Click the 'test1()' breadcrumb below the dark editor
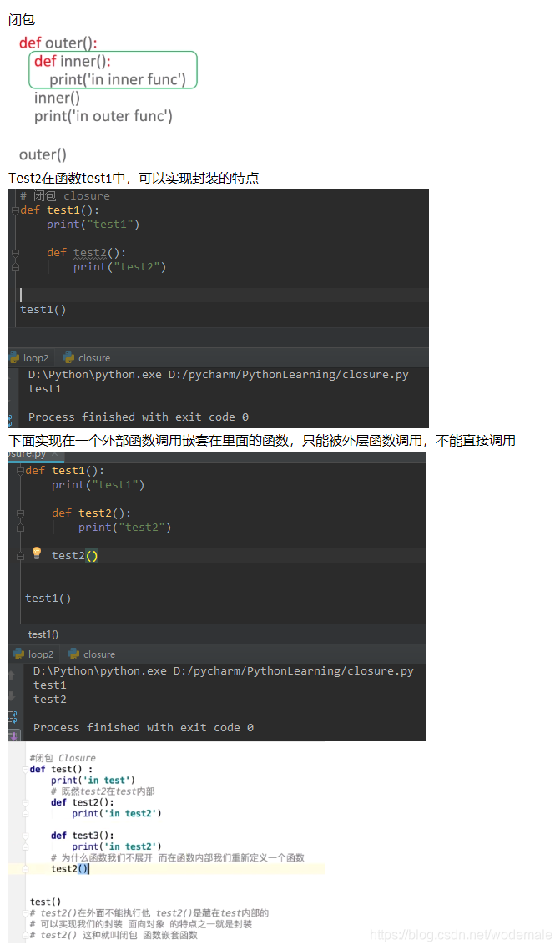This screenshot has width=560, height=950. (x=43, y=634)
